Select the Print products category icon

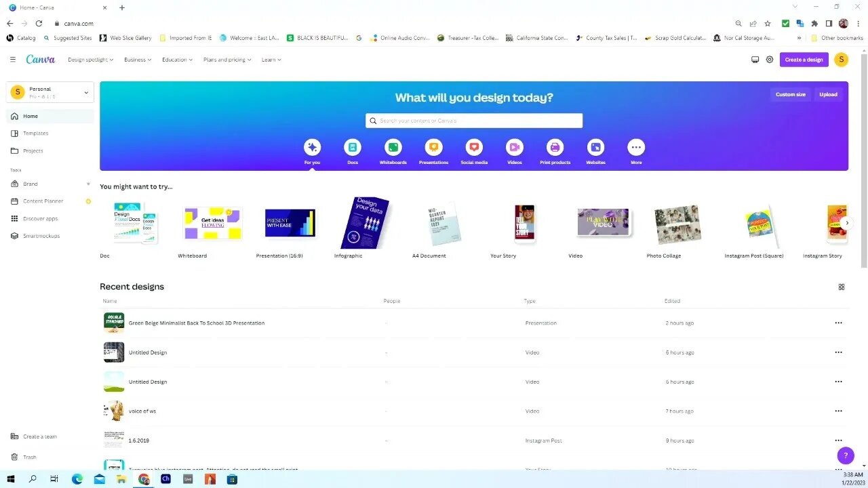555,147
